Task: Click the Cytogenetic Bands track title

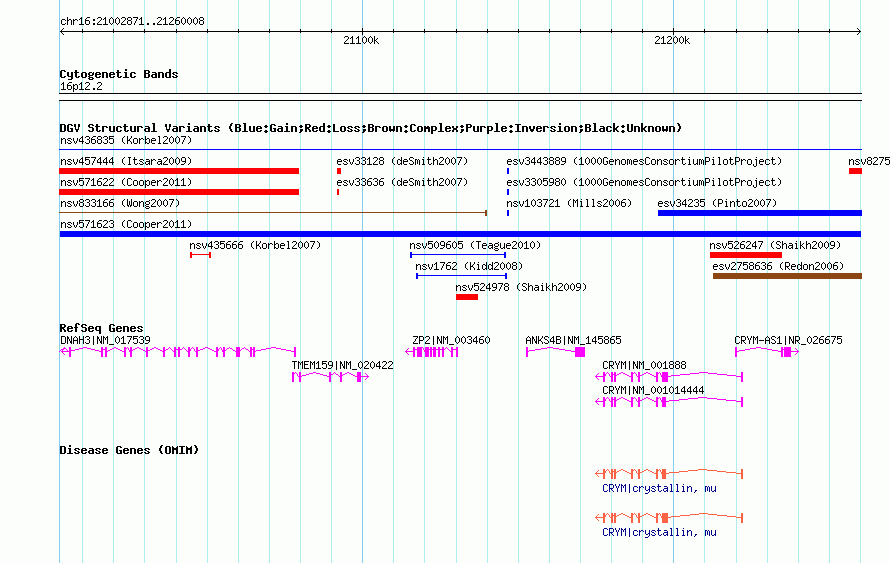Action: [119, 74]
